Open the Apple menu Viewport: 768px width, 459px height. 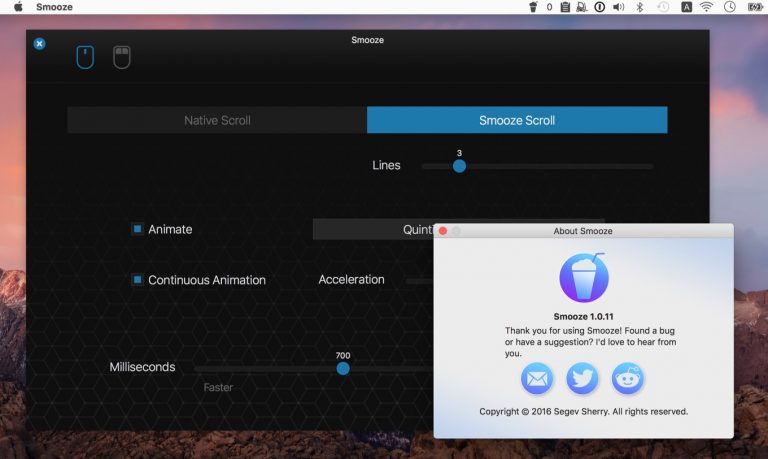tap(18, 7)
